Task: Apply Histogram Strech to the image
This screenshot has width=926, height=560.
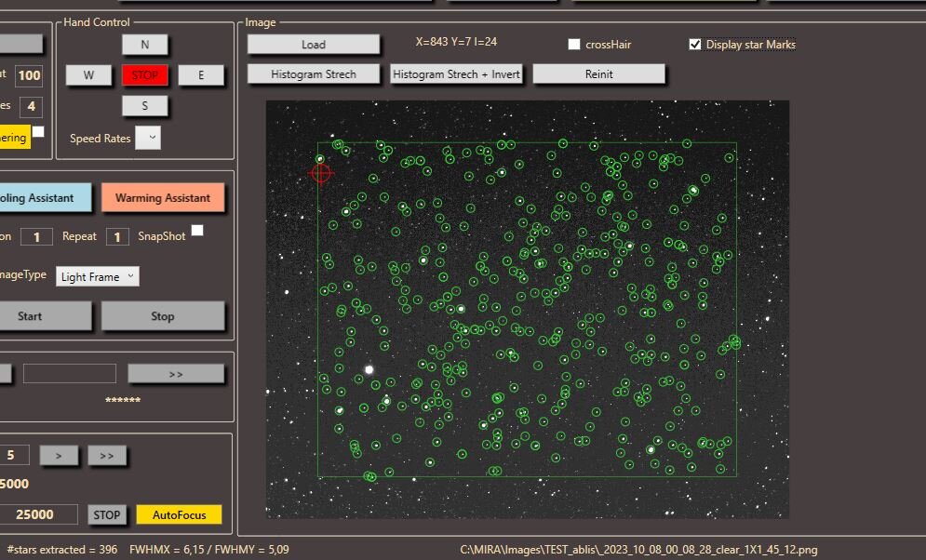Action: point(313,74)
